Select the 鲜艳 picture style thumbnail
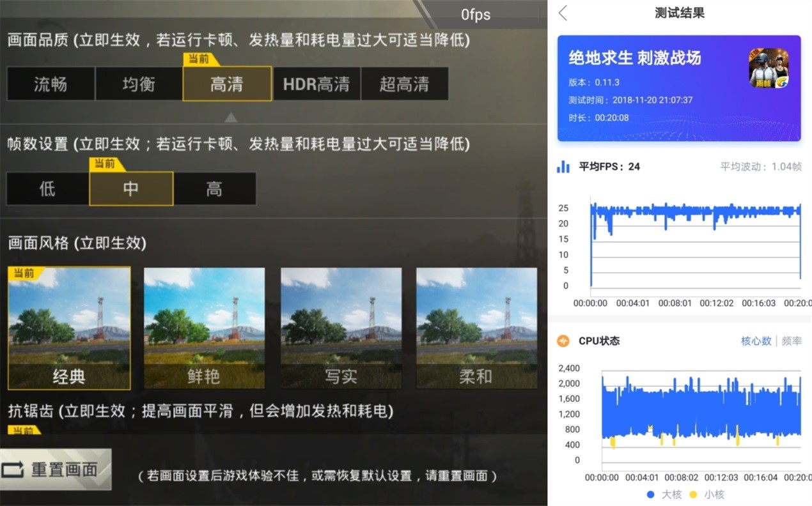 204,328
